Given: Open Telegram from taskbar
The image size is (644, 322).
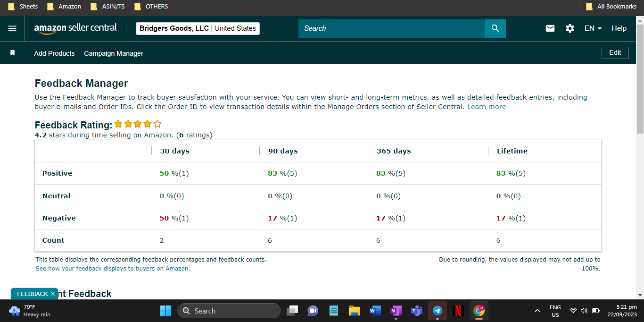Looking at the screenshot, I should (437, 311).
